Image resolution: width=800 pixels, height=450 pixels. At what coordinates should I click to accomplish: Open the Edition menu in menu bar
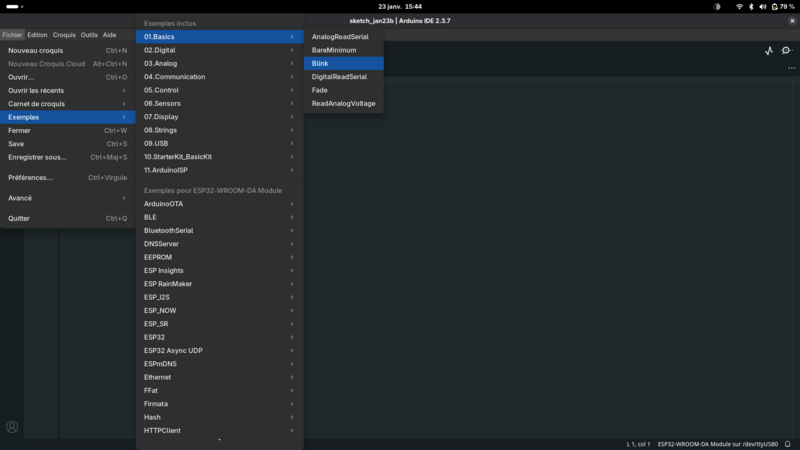click(x=37, y=35)
